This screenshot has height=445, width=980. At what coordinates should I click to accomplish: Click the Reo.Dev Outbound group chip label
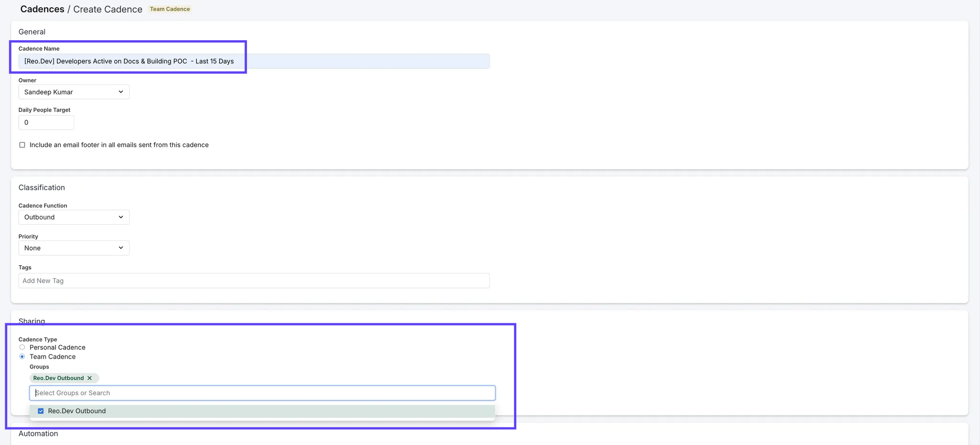(x=58, y=378)
